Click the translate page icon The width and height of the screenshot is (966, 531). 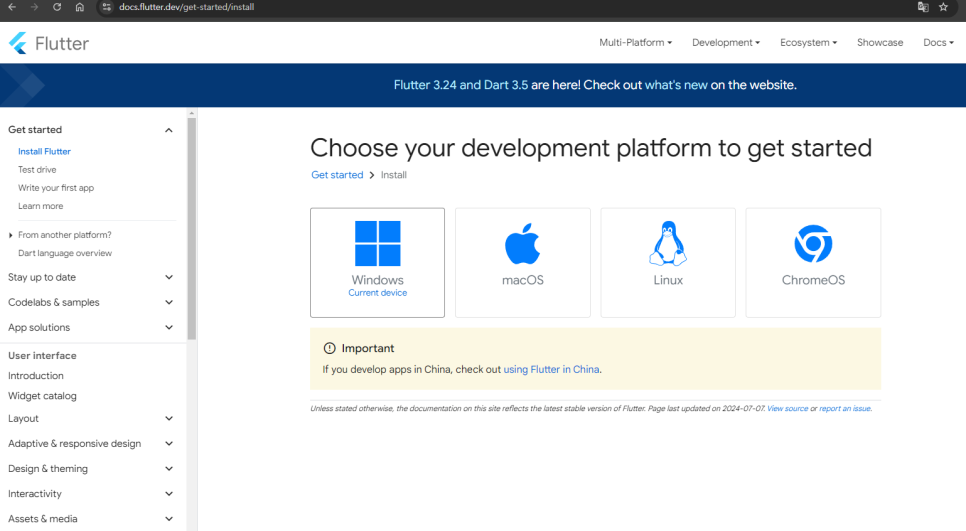[x=923, y=7]
